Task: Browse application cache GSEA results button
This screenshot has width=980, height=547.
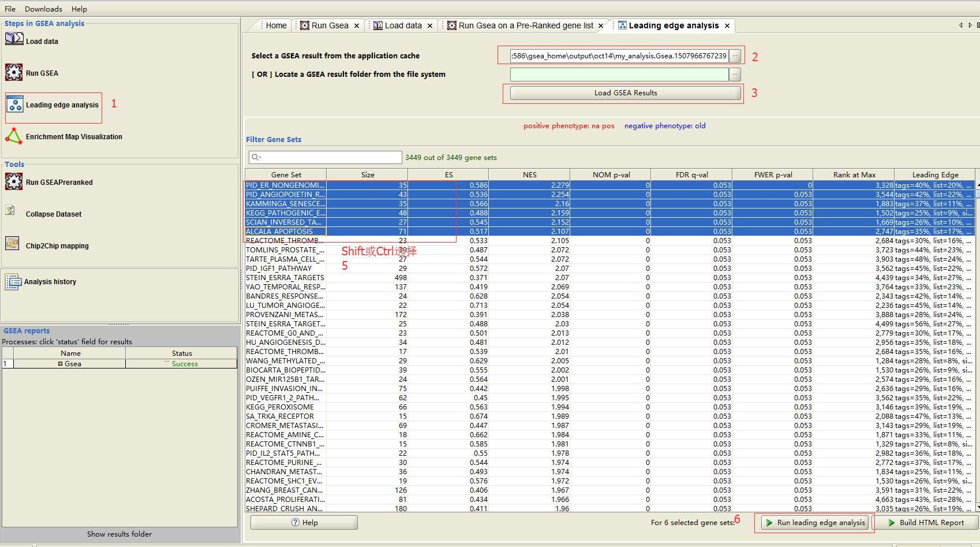Action: 735,55
